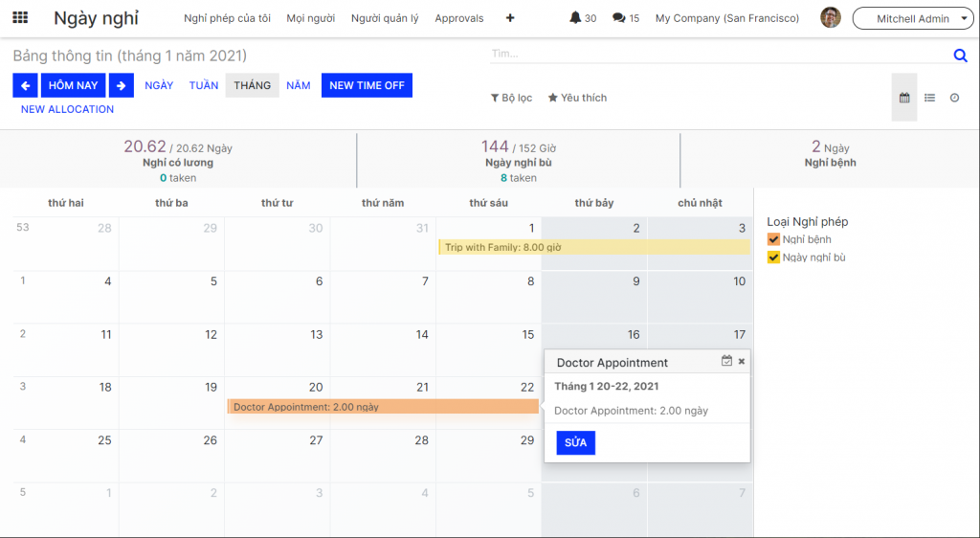This screenshot has height=538, width=980.
Task: Click the chủ nhật column header
Action: click(700, 202)
